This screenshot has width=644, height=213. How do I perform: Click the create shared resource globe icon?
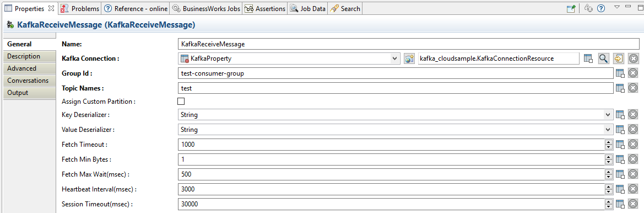(409, 59)
